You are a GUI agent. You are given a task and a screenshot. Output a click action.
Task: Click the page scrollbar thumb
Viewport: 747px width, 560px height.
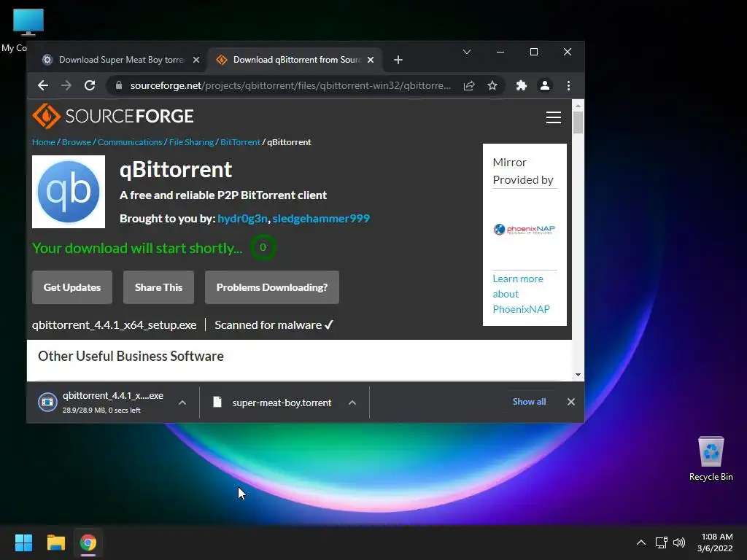tap(578, 122)
